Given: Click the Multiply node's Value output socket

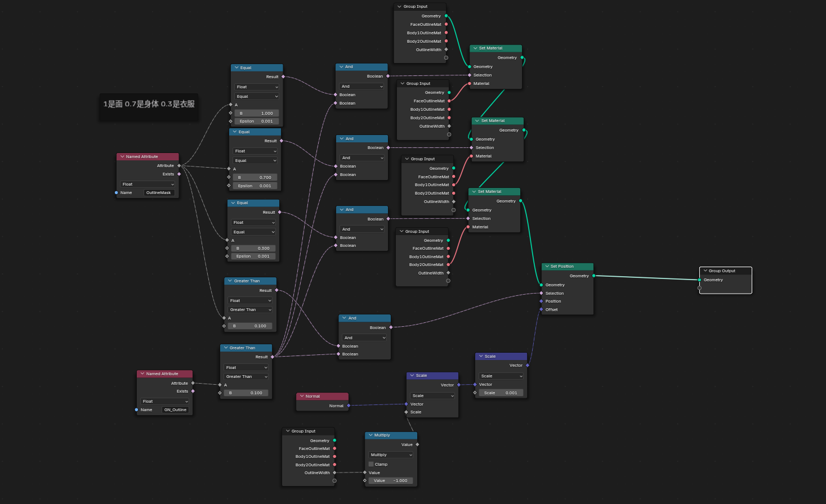Looking at the screenshot, I should click(417, 444).
